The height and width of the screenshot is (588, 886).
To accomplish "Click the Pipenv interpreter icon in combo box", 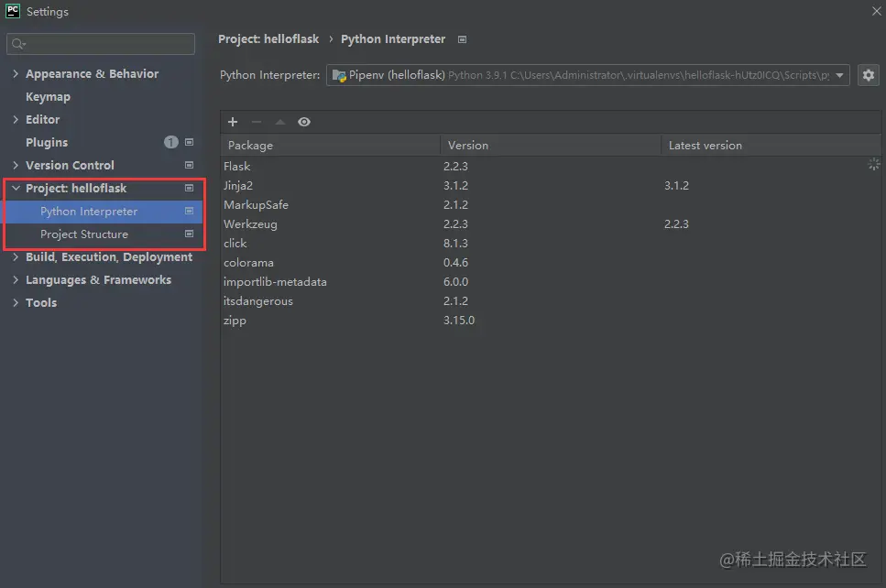I will [x=339, y=75].
